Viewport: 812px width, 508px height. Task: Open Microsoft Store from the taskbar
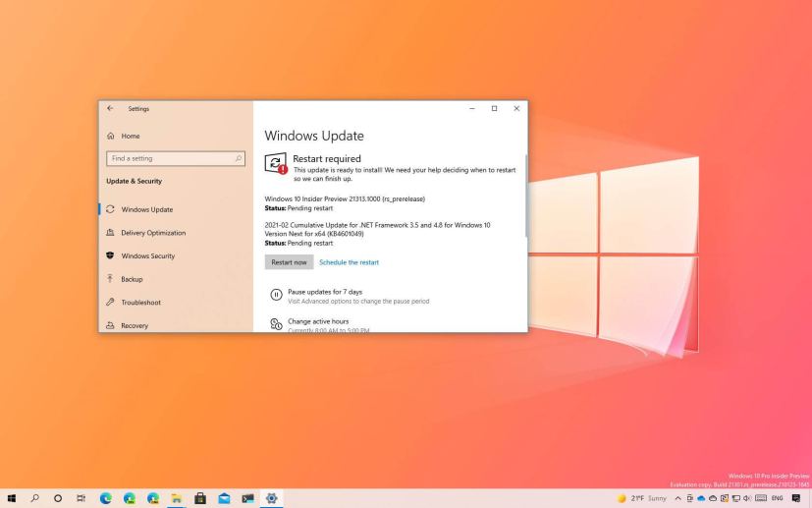click(x=200, y=499)
